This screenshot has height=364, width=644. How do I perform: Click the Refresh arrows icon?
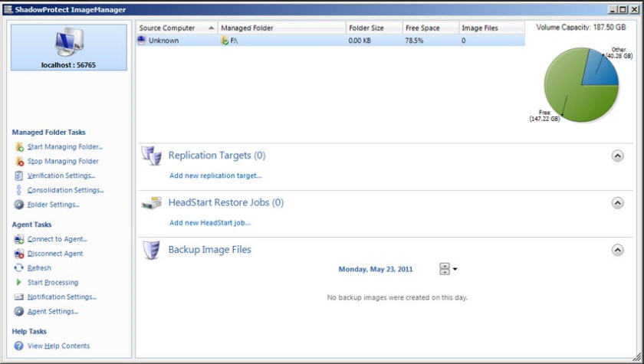(x=19, y=268)
